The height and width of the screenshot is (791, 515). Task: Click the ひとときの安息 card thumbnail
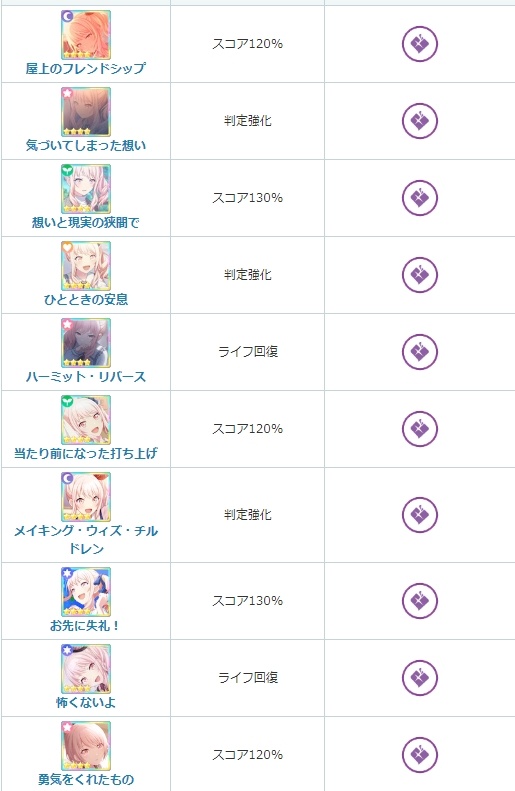(x=86, y=266)
